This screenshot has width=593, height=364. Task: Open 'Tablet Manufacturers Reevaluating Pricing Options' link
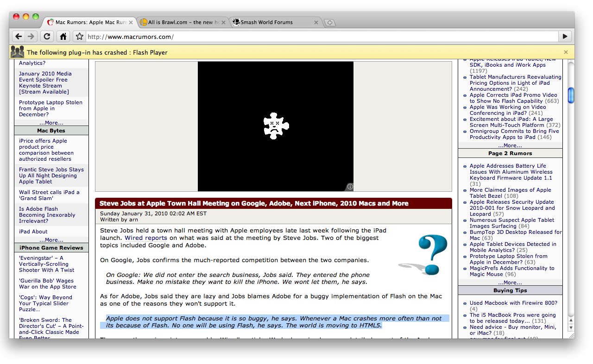(x=515, y=83)
